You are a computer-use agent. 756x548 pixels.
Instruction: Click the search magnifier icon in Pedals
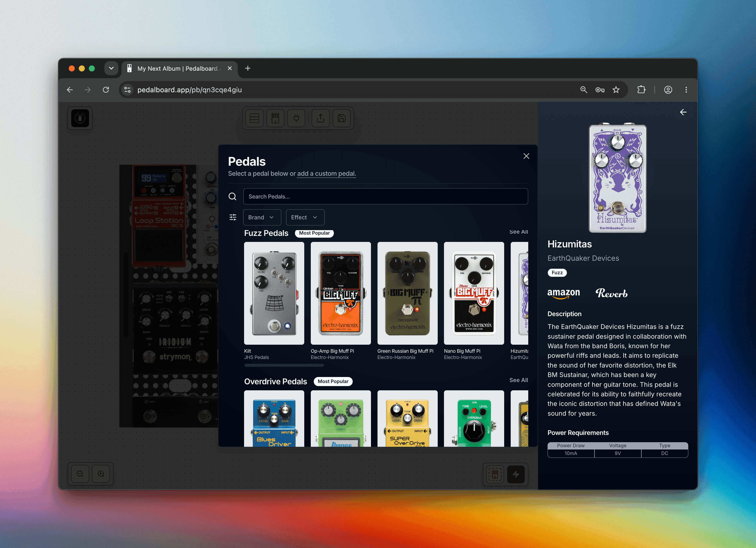point(232,197)
